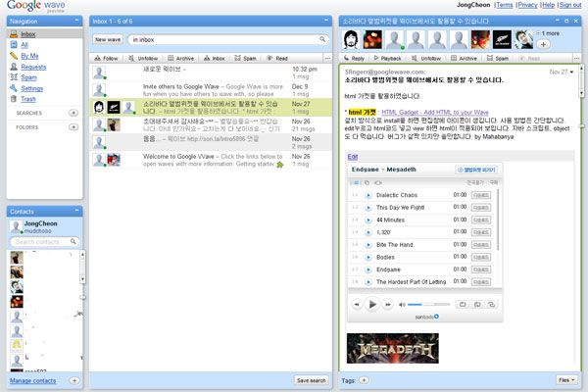Open Settings in Navigation panel
The height and width of the screenshot is (392, 588).
(32, 88)
